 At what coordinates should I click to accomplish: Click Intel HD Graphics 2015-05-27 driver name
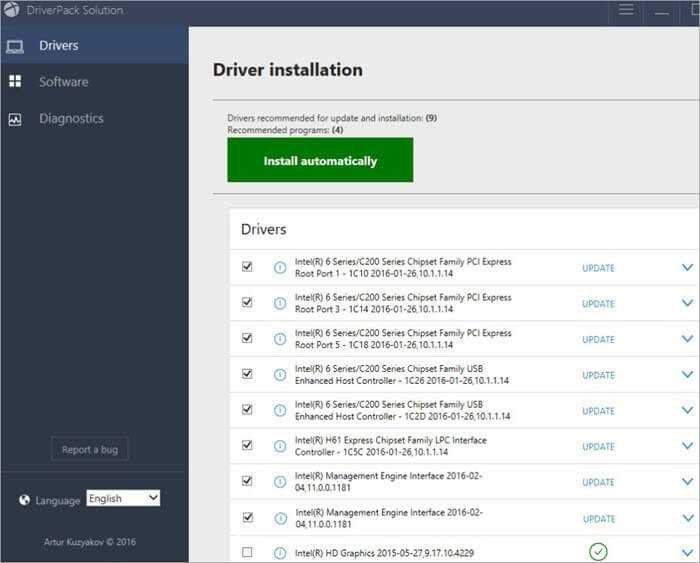[x=384, y=553]
